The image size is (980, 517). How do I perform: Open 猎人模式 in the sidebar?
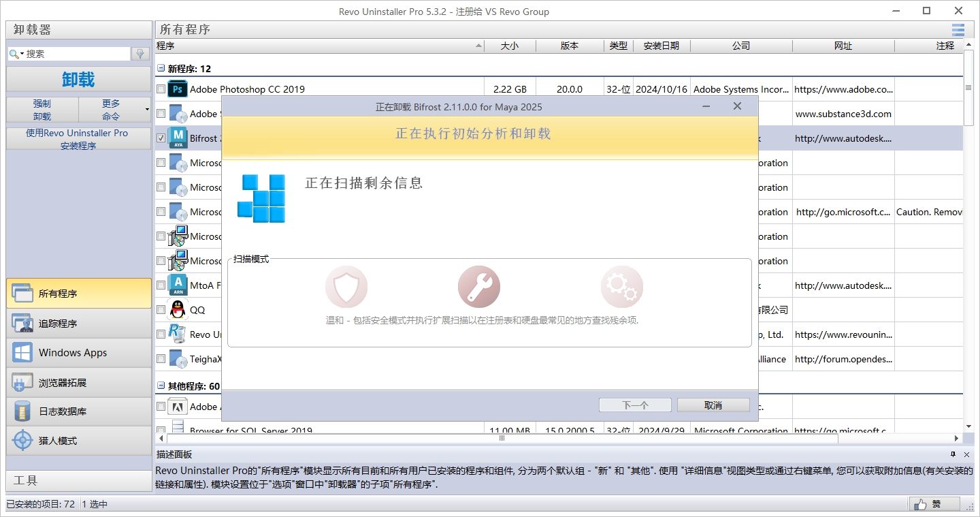click(78, 441)
